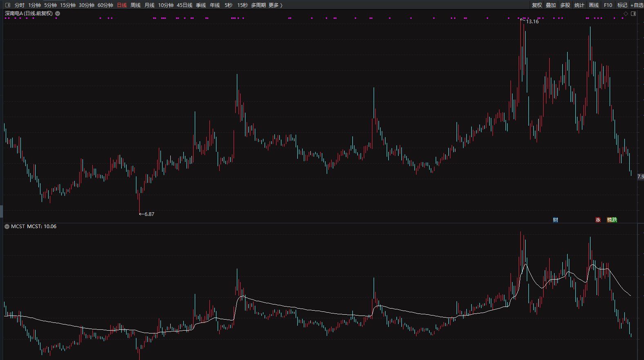
Task: Select the 5秒 period
Action: pos(229,5)
